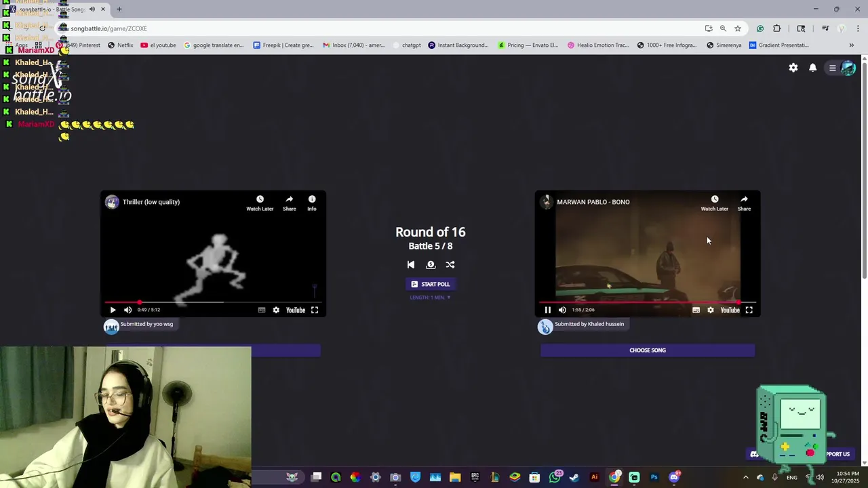Click the address bar URL songbattle.io

click(108, 28)
